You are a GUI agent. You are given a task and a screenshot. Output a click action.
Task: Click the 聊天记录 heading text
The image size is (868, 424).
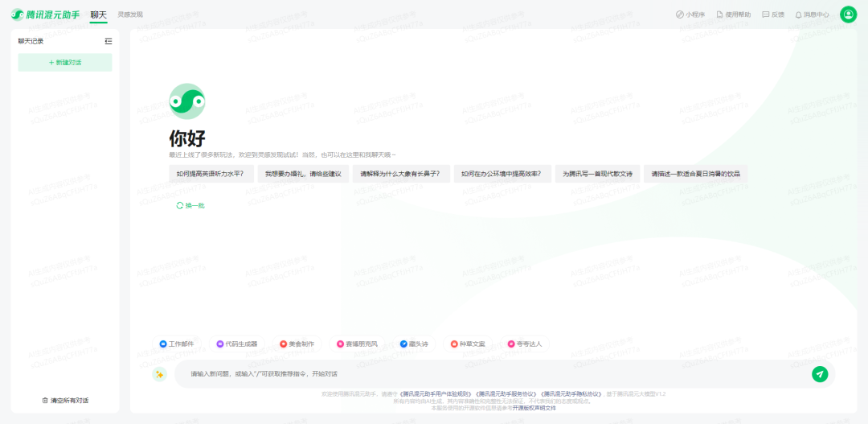[x=31, y=41]
